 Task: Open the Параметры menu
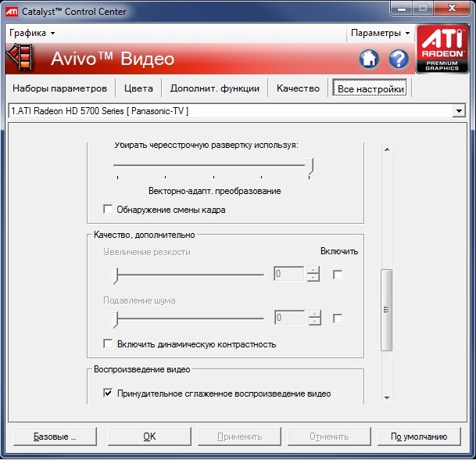[x=380, y=33]
